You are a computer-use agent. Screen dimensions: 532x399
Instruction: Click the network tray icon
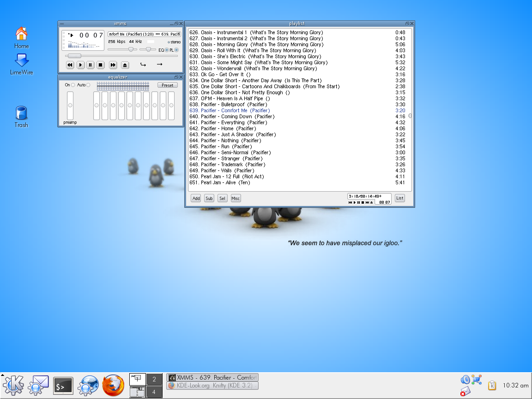(x=477, y=379)
